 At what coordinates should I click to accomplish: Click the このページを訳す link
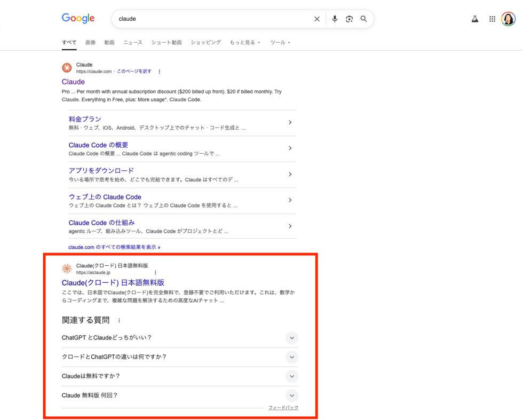[x=134, y=72]
